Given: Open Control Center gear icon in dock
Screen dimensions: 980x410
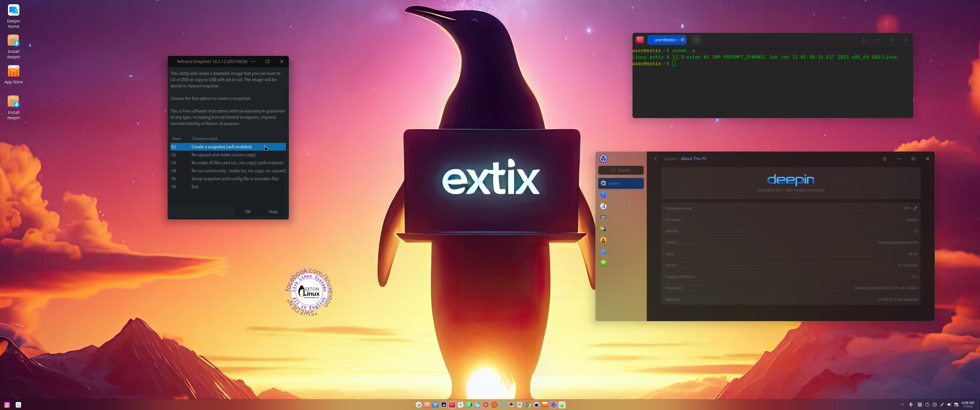Looking at the screenshot, I should [x=554, y=405].
